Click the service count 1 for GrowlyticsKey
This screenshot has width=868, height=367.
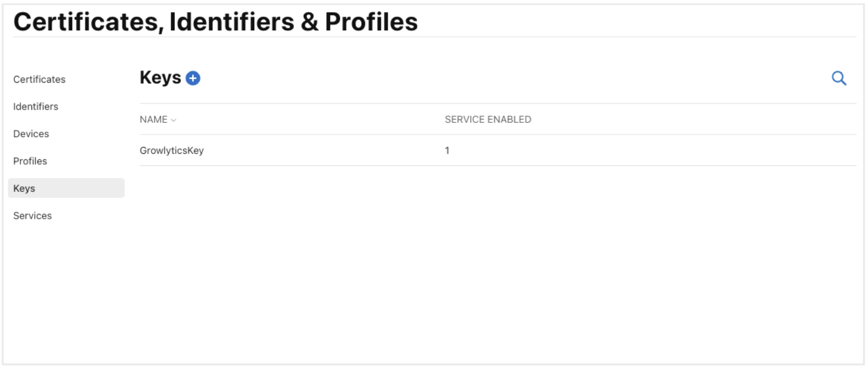point(447,150)
